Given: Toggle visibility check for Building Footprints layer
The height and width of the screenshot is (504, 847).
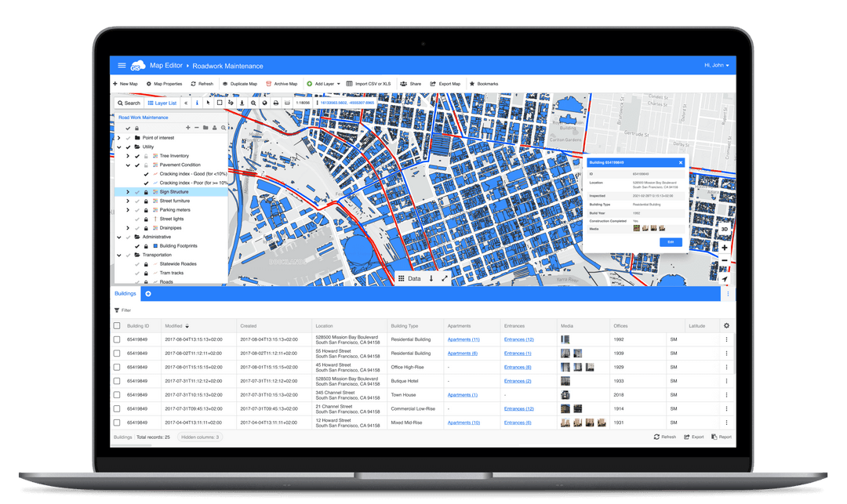Looking at the screenshot, I should (136, 246).
